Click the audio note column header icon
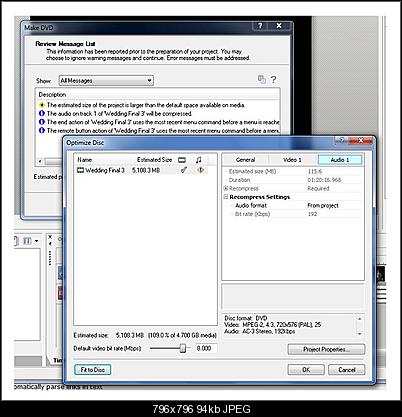This screenshot has height=417, width=402. 199,160
